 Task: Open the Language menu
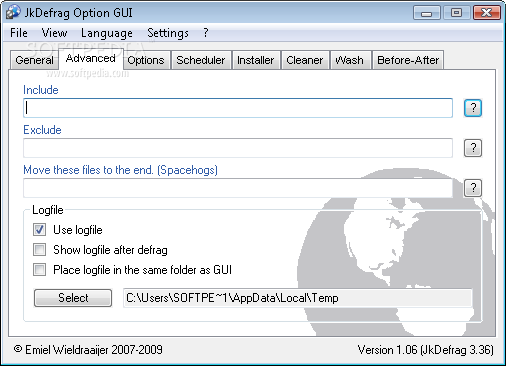[107, 33]
